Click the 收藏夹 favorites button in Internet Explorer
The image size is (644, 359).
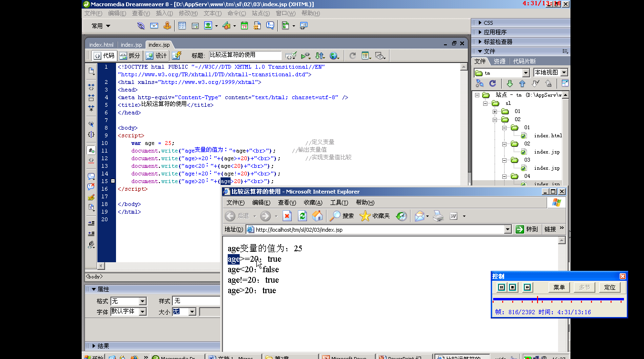tap(375, 216)
